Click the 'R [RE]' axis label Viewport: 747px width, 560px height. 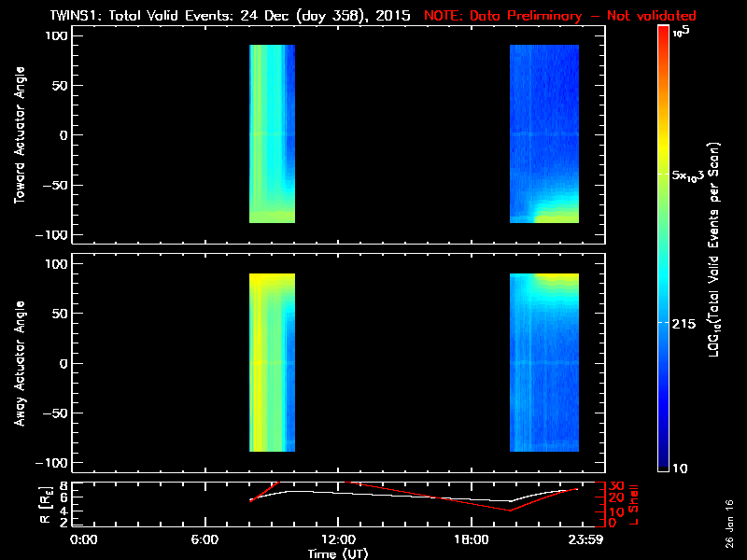point(45,505)
